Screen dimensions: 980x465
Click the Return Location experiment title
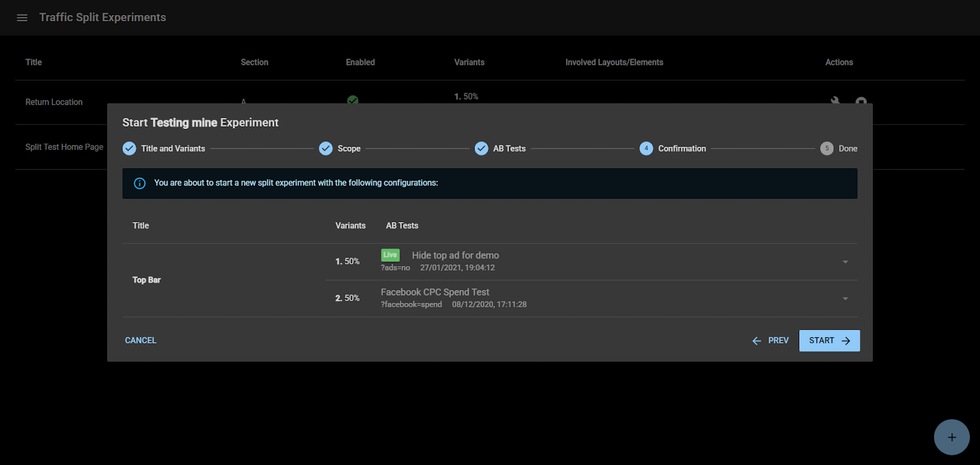click(54, 102)
